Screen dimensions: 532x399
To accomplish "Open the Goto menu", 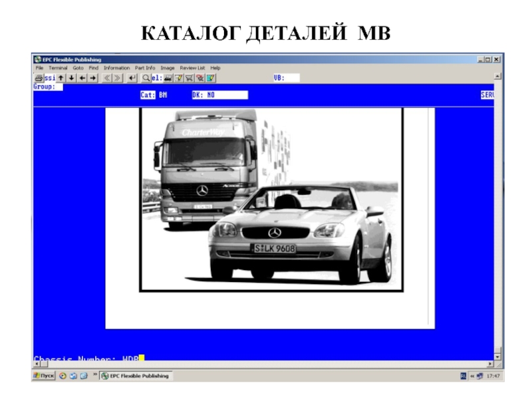I will click(78, 68).
